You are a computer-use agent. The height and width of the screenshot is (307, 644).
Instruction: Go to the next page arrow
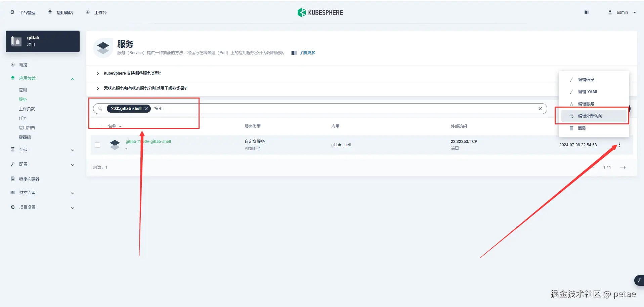tap(623, 167)
